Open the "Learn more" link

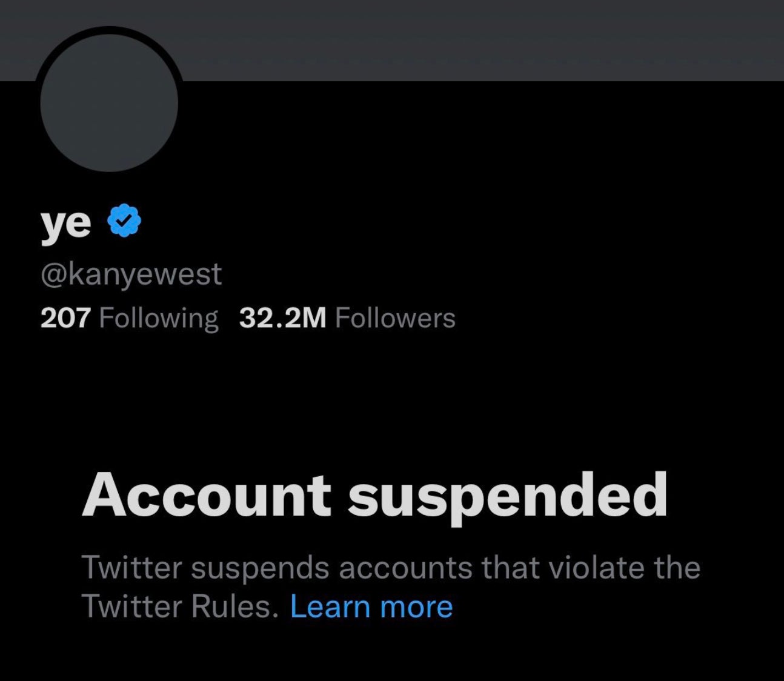click(371, 606)
